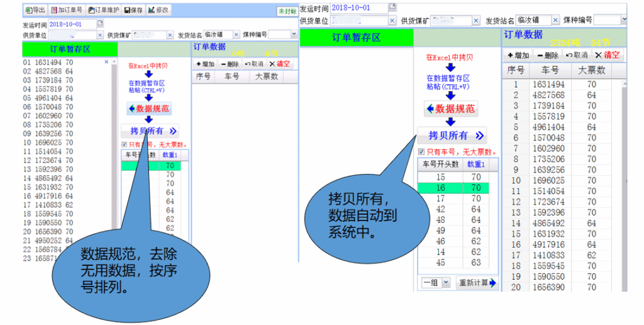Click the 加订单号 add order number icon
The image size is (644, 325).
point(66,10)
